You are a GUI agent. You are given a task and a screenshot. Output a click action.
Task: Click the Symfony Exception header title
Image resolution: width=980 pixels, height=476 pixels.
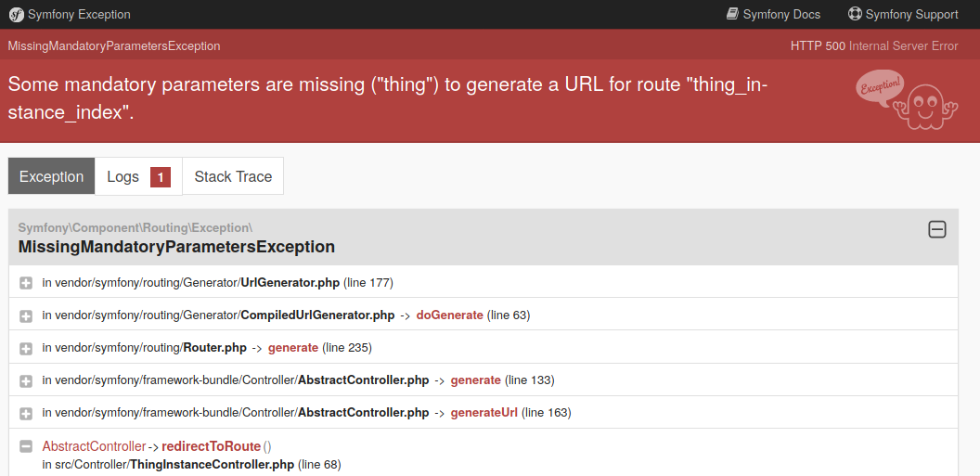(x=79, y=15)
